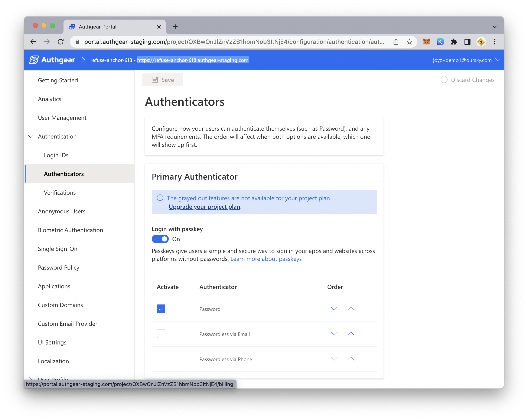Uncheck the Password authenticator checkbox
The height and width of the screenshot is (420, 528).
coord(161,309)
